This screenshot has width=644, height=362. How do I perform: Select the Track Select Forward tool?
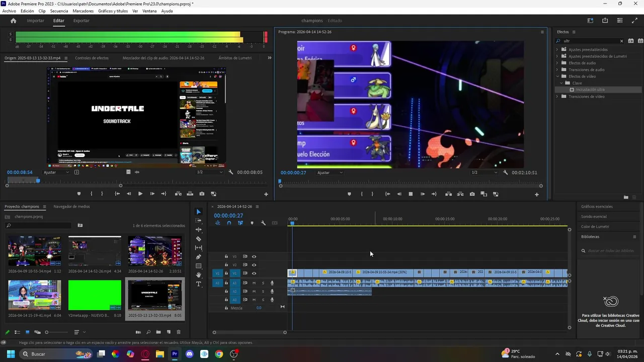click(198, 221)
